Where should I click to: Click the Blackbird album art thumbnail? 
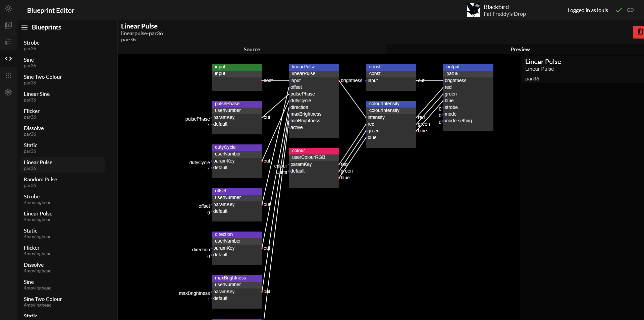473,10
